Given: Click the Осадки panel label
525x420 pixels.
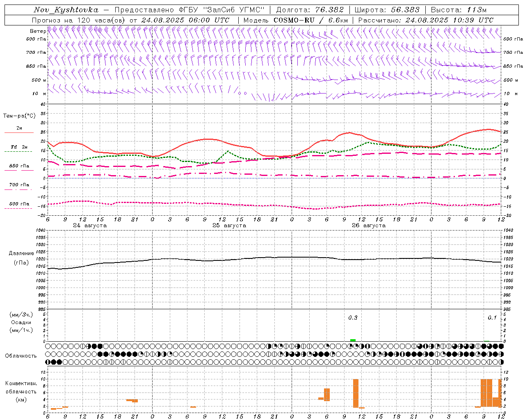Looking at the screenshot, I should click(x=21, y=322).
